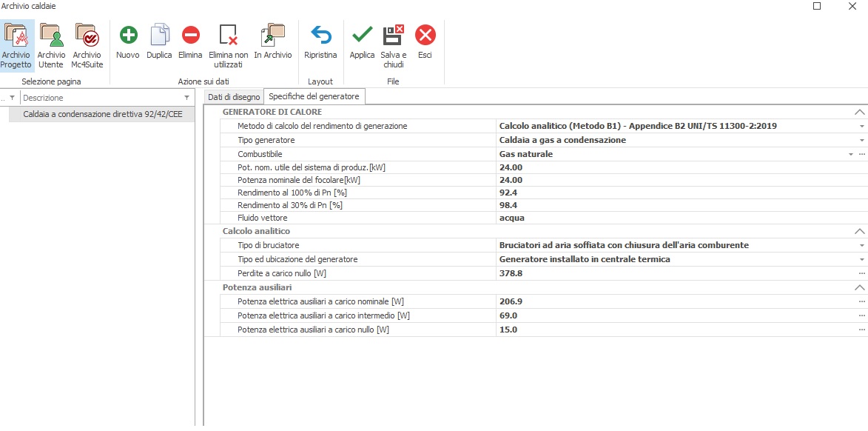This screenshot has height=431, width=868.
Task: Delete selected boiler with Elimina
Action: (190, 43)
